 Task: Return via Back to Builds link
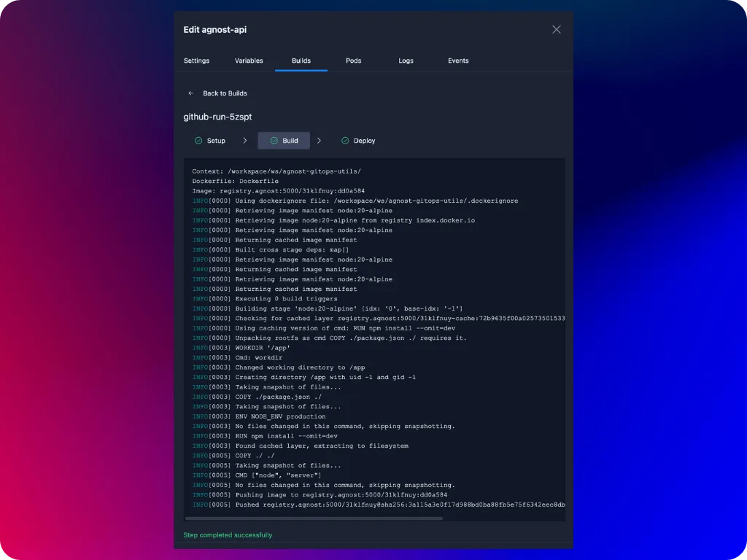[x=225, y=93]
